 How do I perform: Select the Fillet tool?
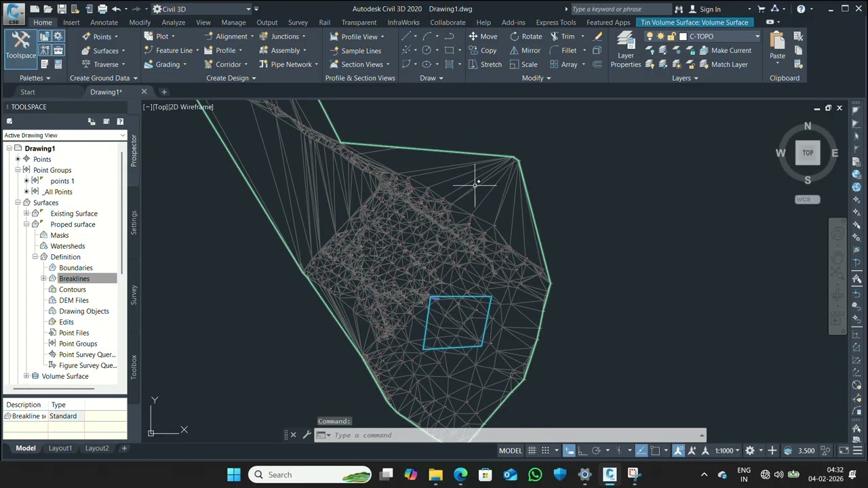tap(562, 51)
